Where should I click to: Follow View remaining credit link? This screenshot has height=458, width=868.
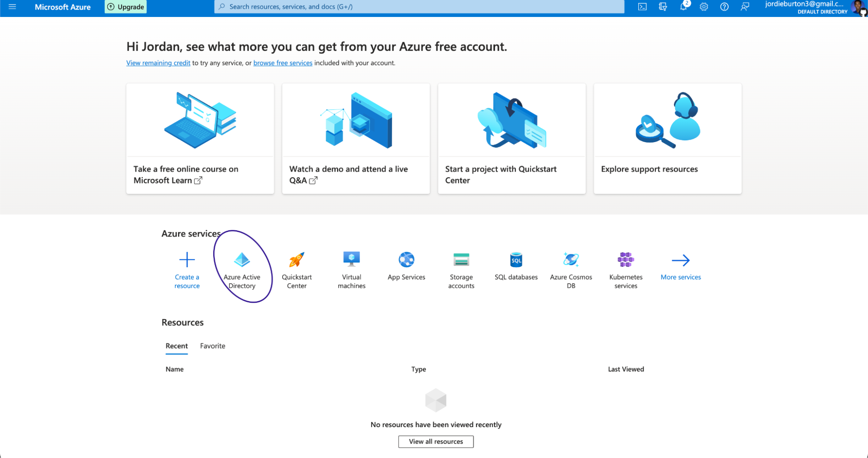point(158,63)
